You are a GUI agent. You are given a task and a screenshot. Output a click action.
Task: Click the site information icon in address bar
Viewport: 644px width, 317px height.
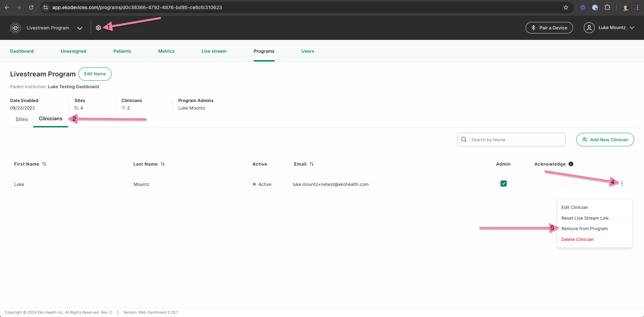pos(46,7)
